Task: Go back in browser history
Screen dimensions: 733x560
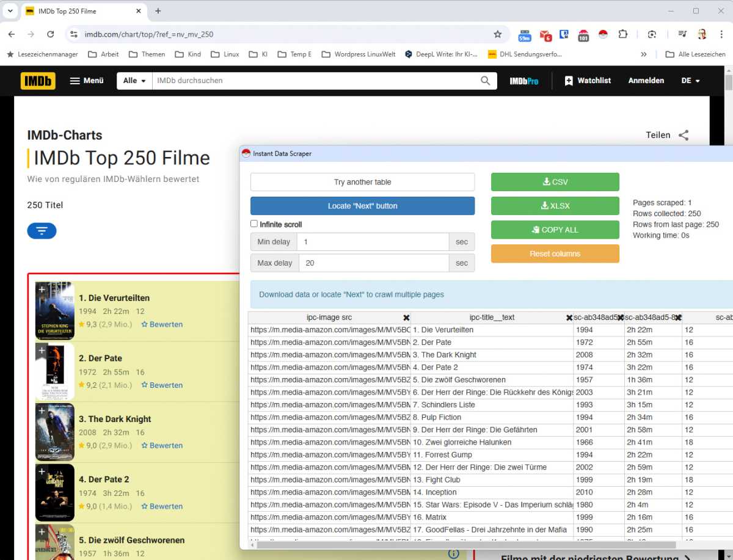Action: (x=13, y=34)
